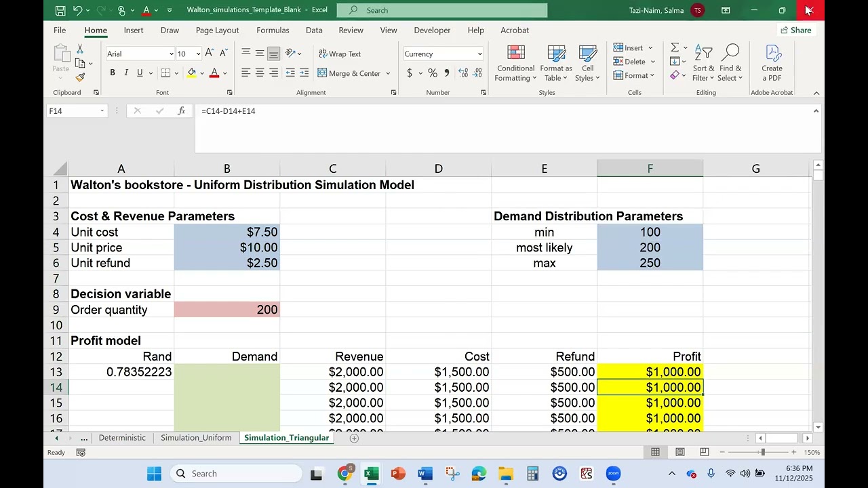Click the Format Painter brush icon
868x488 pixels.
(x=80, y=77)
